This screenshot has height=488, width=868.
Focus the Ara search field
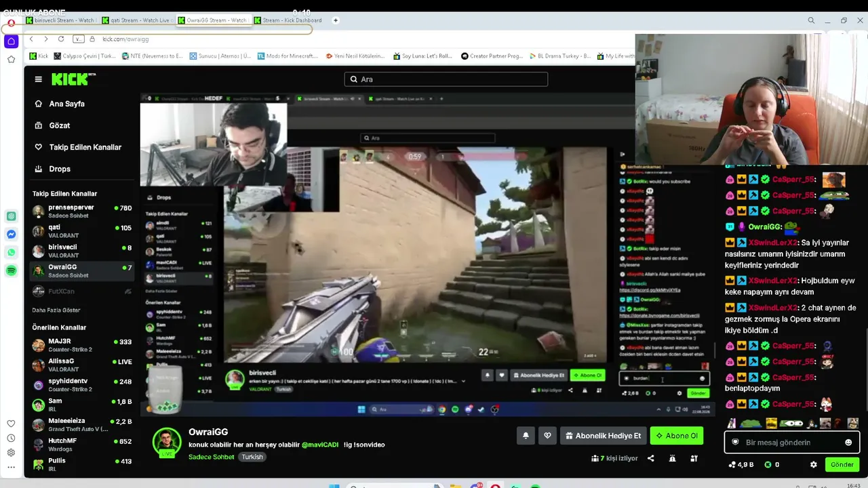coord(446,79)
